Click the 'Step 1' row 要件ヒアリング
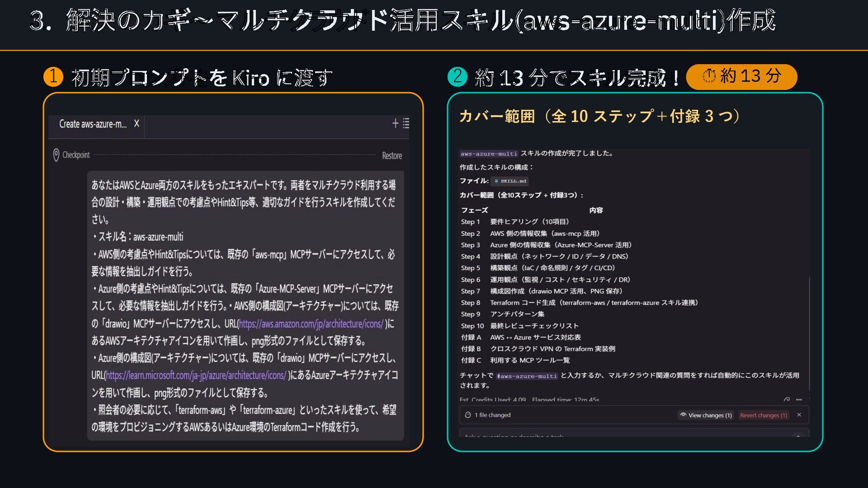This screenshot has height=488, width=868. click(x=515, y=222)
